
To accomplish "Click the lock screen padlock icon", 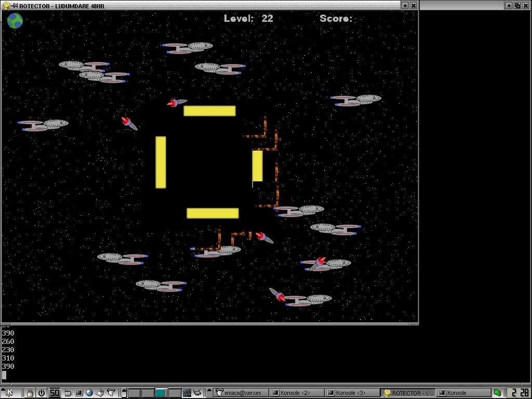I will [30, 393].
